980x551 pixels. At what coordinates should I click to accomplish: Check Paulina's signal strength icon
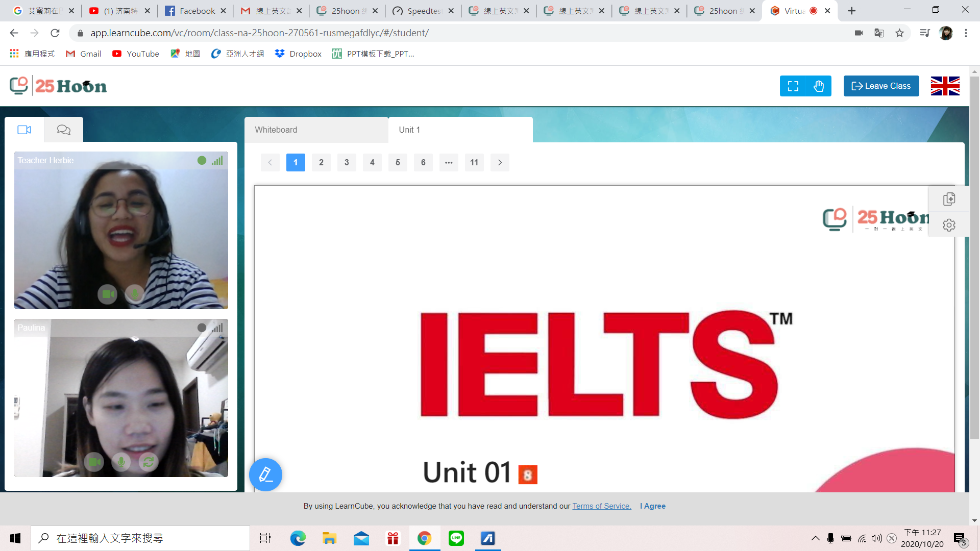[217, 328]
